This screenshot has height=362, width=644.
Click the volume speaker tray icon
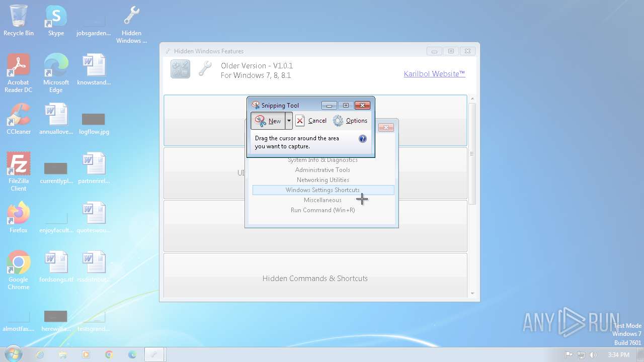coord(594,355)
